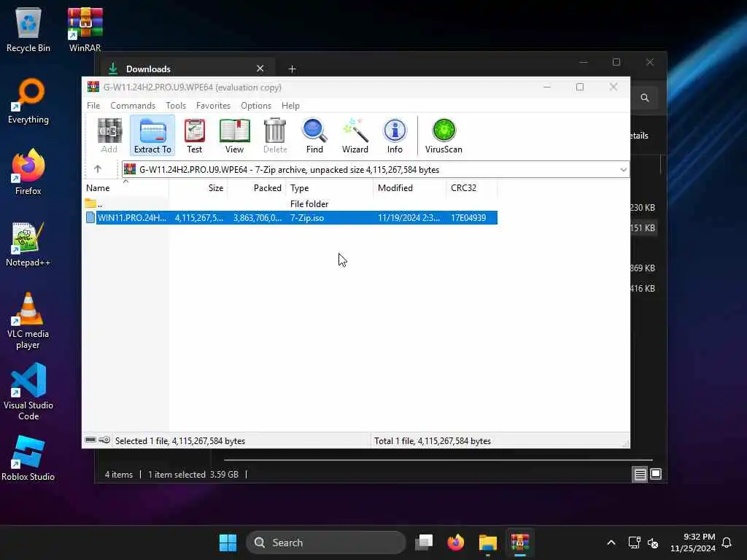Image resolution: width=747 pixels, height=560 pixels.
Task: Add a new tab in File Explorer
Action: [x=292, y=69]
